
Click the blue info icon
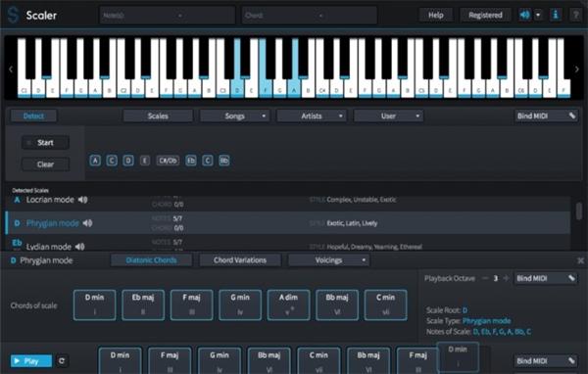tap(556, 15)
